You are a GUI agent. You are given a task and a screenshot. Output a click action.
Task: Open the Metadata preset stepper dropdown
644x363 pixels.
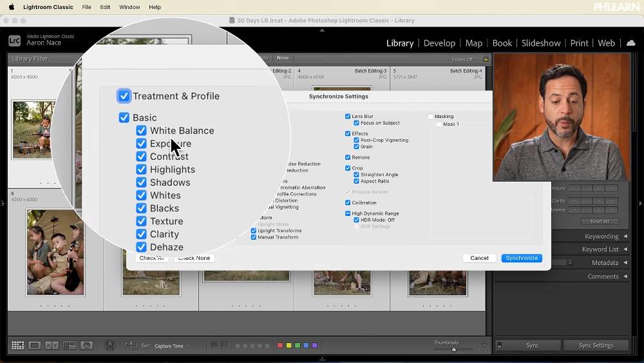pos(570,262)
